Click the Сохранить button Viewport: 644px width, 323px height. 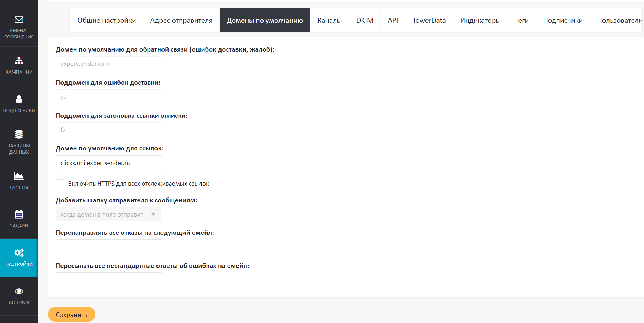pyautogui.click(x=71, y=314)
